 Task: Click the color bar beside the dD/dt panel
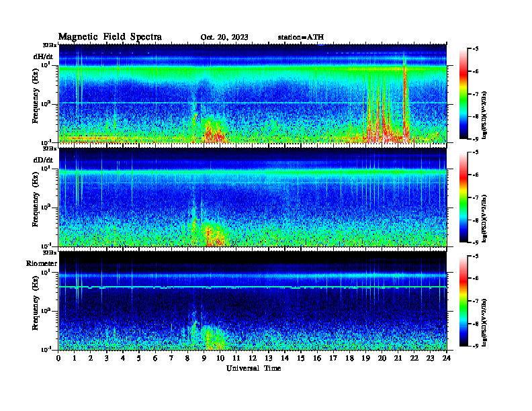coord(463,197)
